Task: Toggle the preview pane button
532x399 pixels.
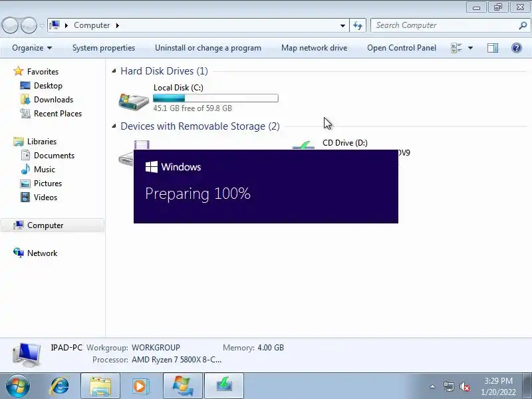Action: 492,48
